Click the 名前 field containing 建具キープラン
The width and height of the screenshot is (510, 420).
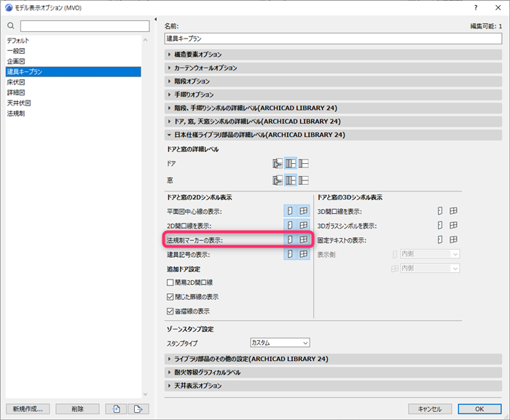[x=333, y=39]
